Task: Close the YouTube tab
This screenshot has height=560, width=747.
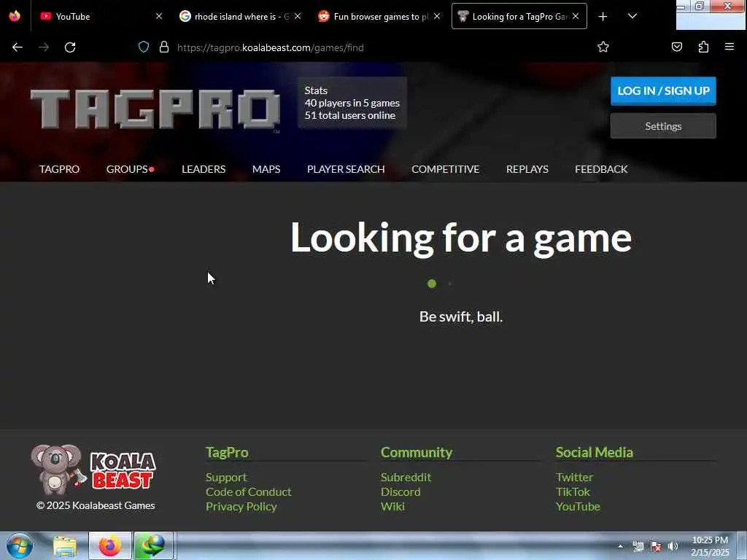Action: point(159,16)
